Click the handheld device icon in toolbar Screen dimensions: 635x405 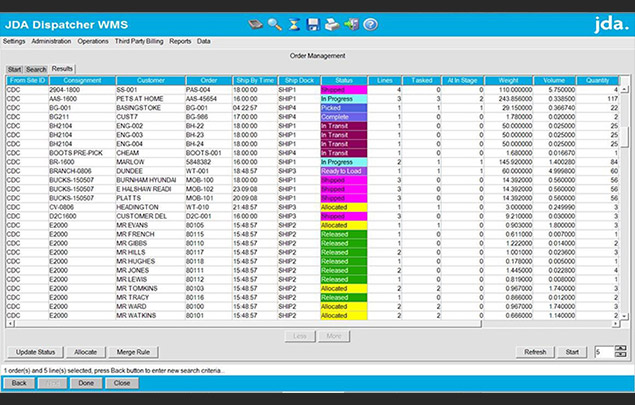256,25
